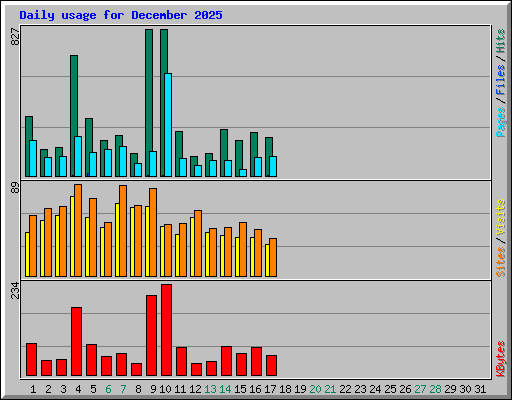Select day 9 on the date axis

153,389
